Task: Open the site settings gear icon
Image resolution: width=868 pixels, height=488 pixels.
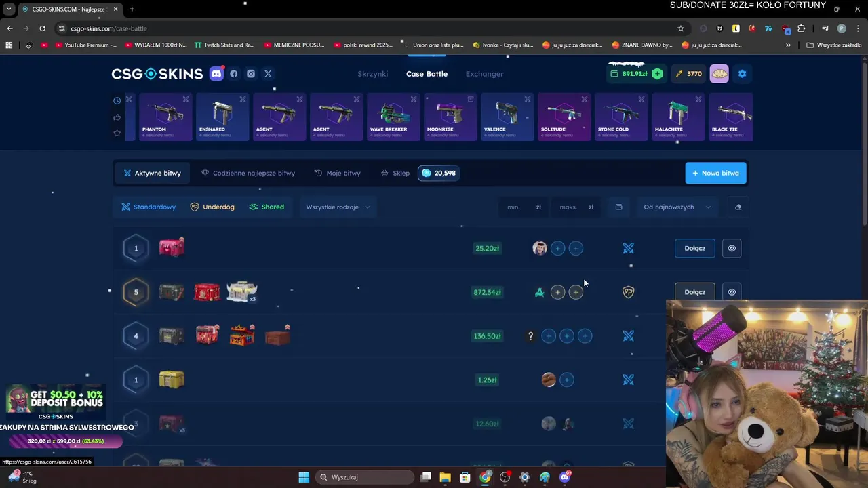Action: coord(742,74)
